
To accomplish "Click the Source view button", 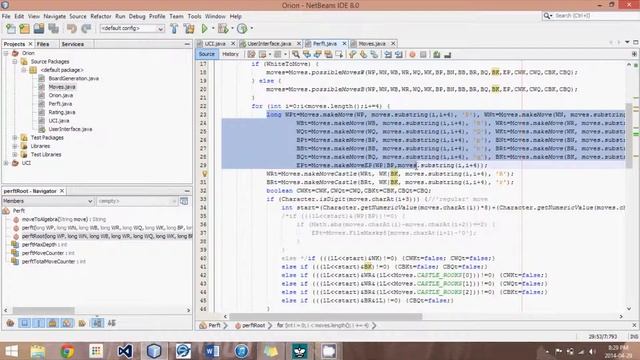I will [x=207, y=54].
